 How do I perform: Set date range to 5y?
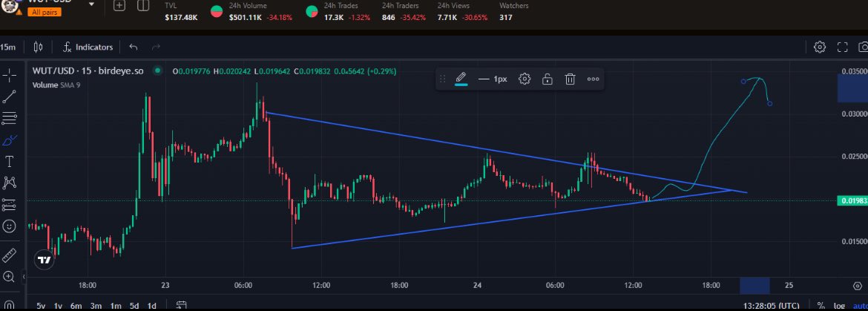coord(40,306)
